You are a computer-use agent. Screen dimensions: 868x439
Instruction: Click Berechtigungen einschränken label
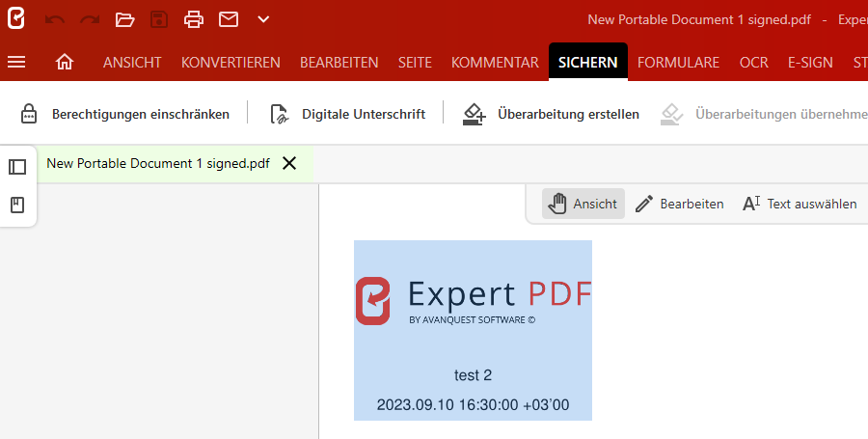pyautogui.click(x=141, y=114)
